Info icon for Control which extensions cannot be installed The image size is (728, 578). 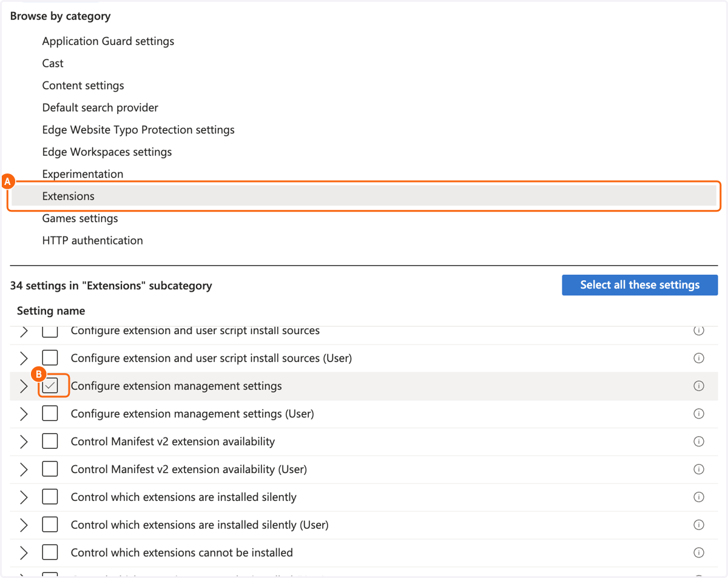click(699, 553)
